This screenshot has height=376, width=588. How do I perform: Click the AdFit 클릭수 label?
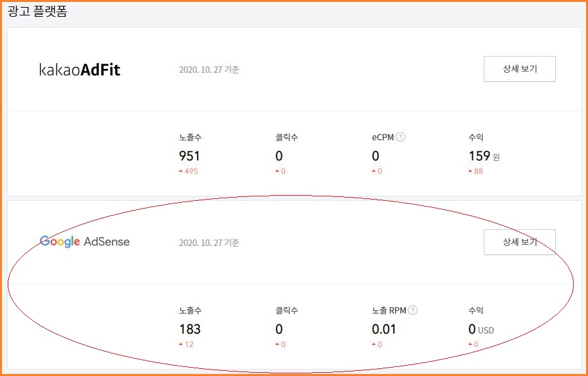[x=286, y=137]
